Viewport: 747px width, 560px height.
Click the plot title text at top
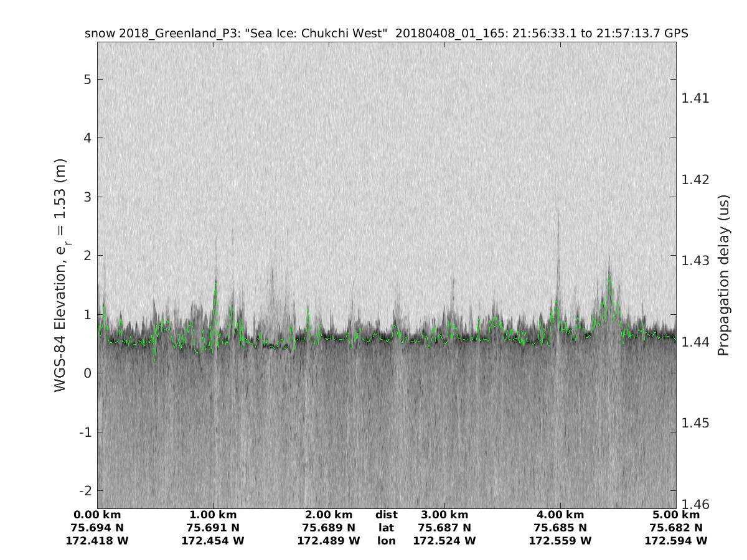386,34
